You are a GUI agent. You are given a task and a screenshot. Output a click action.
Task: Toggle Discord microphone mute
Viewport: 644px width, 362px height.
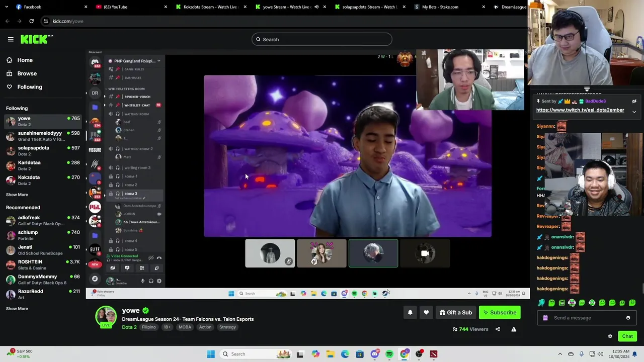[x=142, y=281]
